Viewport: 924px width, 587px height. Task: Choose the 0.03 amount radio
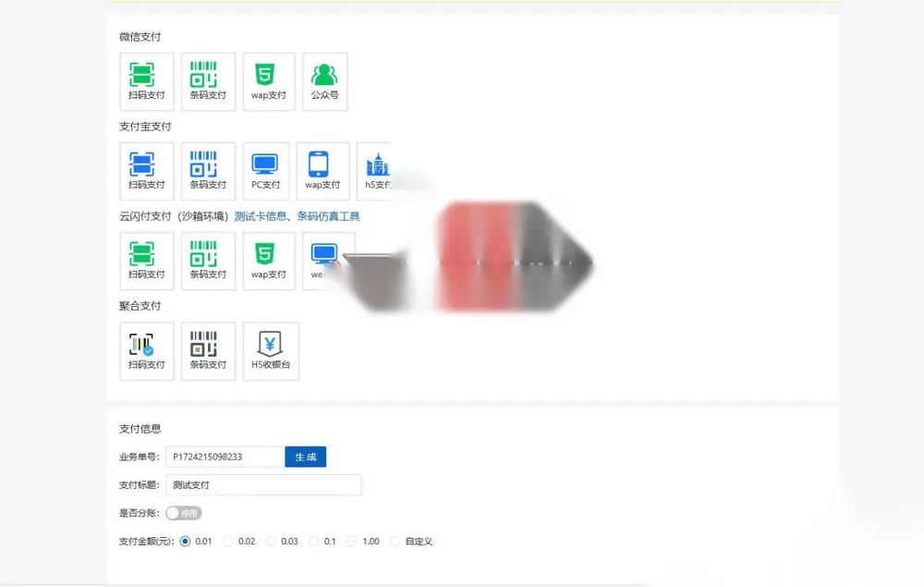coord(271,541)
